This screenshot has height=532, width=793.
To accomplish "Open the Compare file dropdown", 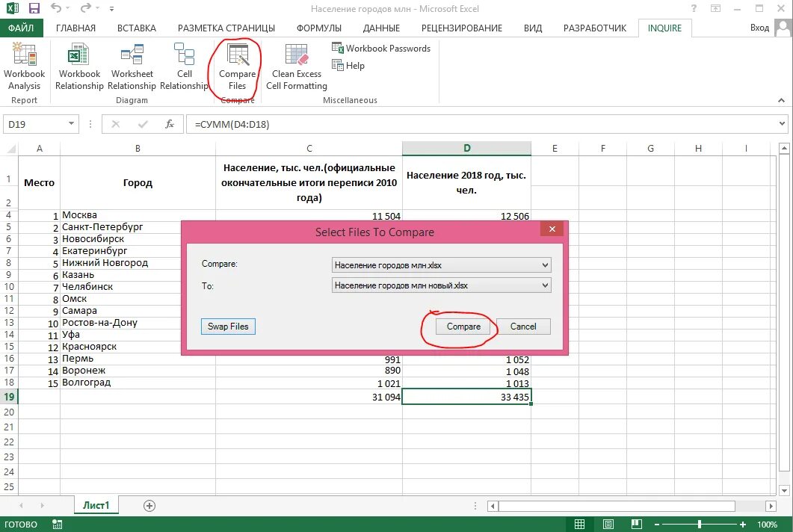I will coord(545,265).
